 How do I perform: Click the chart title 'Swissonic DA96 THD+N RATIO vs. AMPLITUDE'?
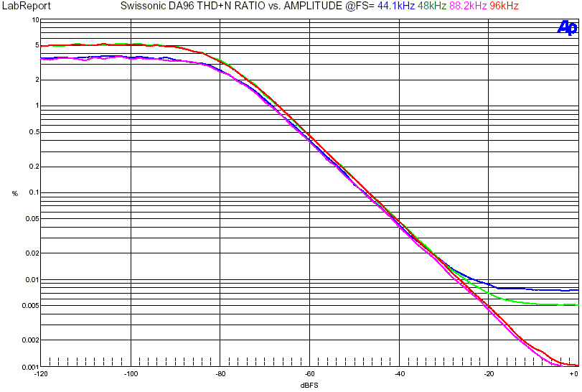[x=231, y=6]
